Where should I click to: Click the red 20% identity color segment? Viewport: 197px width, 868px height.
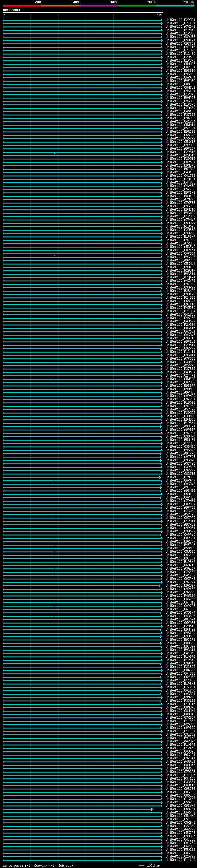point(22,6)
